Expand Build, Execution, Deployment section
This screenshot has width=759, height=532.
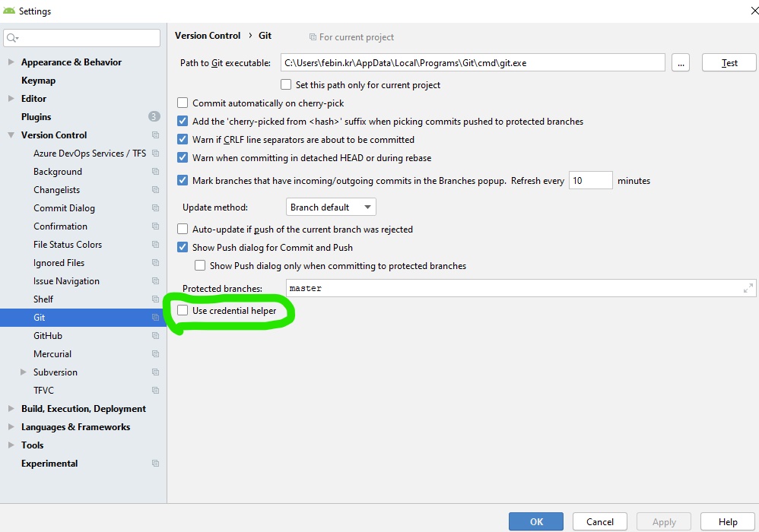[11, 409]
